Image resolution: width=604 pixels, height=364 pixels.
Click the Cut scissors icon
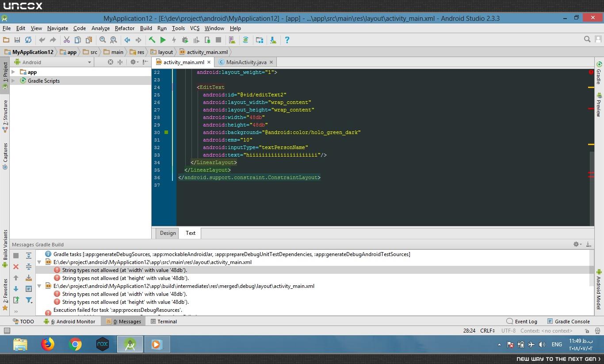point(67,40)
